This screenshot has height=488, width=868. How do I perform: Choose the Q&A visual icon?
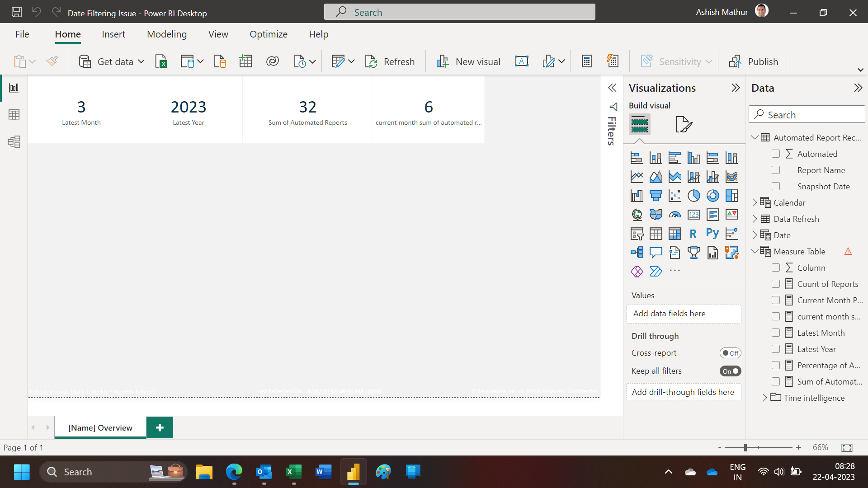tap(656, 253)
